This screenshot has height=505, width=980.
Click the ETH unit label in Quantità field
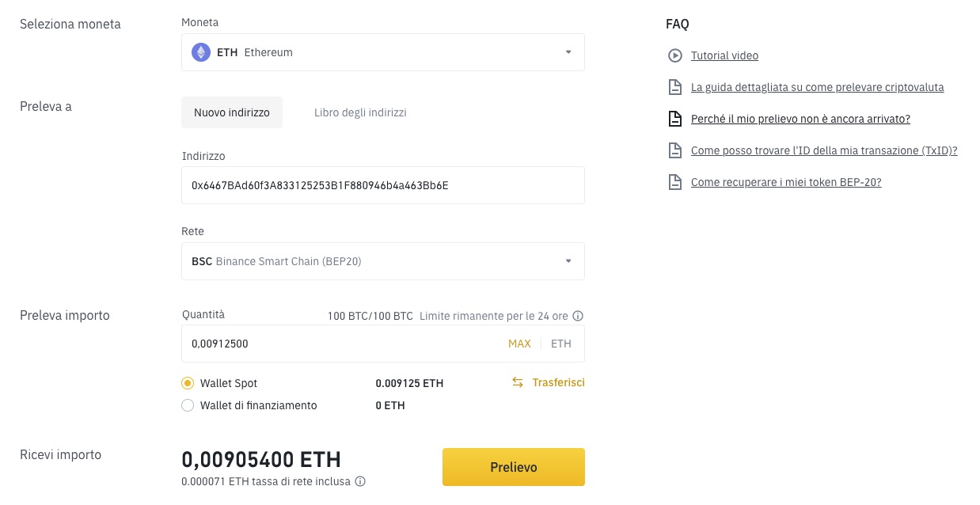point(561,344)
